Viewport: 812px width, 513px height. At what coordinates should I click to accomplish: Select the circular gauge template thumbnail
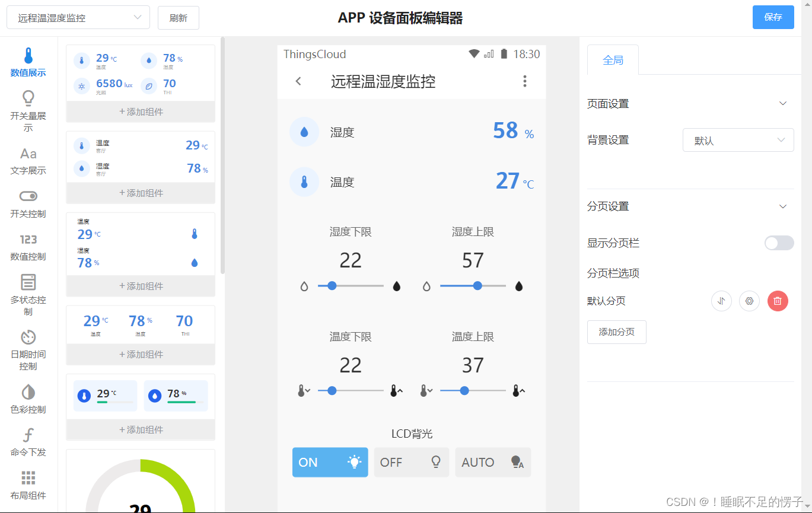pos(141,481)
